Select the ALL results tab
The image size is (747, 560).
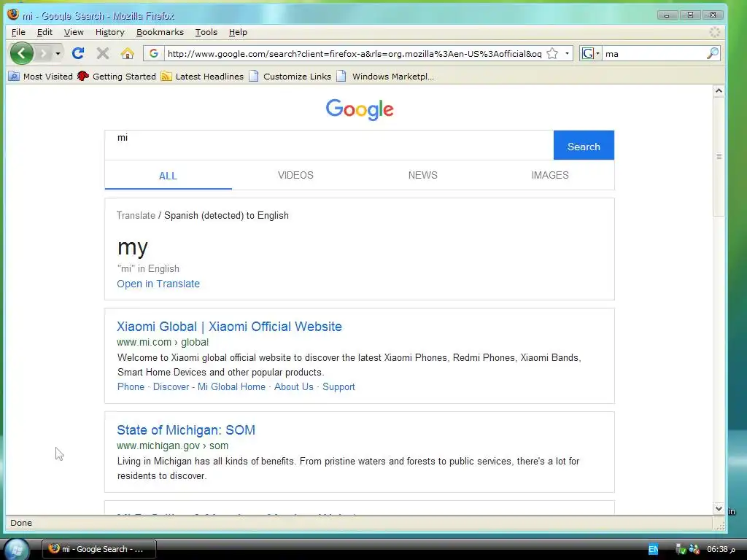169,176
